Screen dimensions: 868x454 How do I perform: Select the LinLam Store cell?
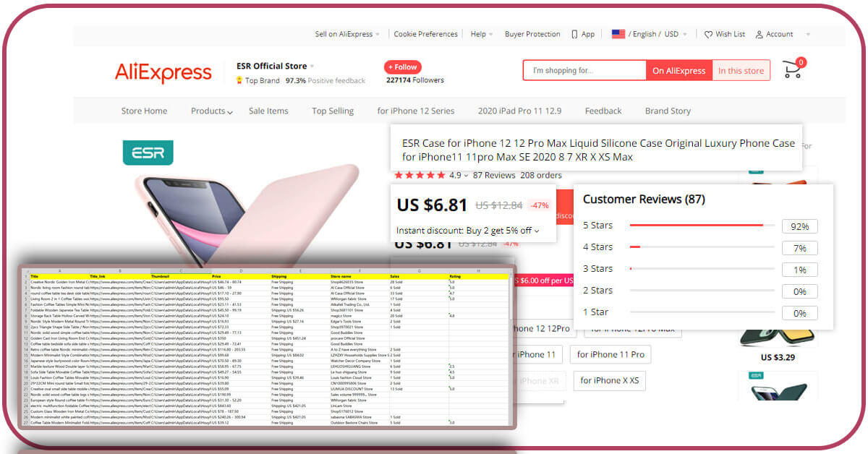359,406
